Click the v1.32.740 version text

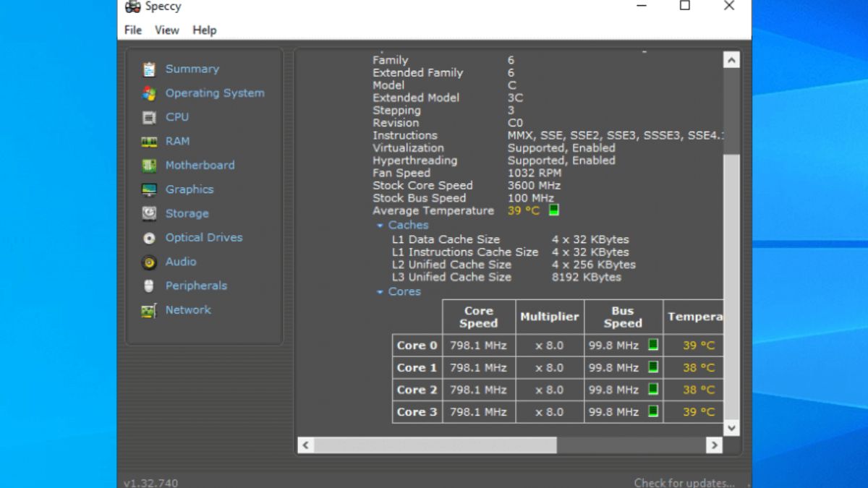150,483
